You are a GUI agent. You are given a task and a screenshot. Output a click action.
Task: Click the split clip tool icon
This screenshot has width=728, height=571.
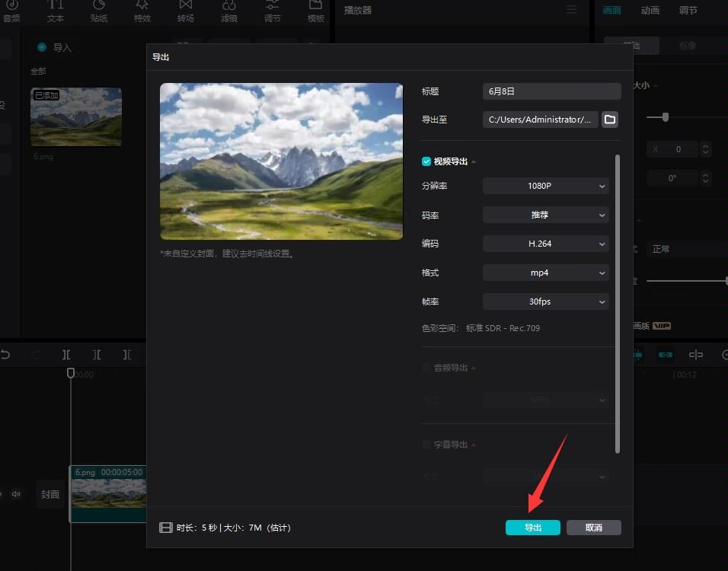point(66,355)
